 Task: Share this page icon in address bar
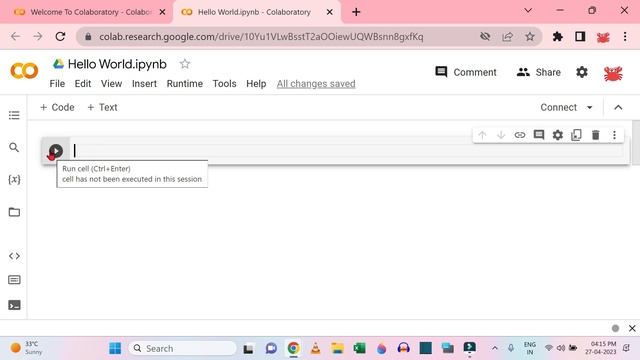click(507, 37)
